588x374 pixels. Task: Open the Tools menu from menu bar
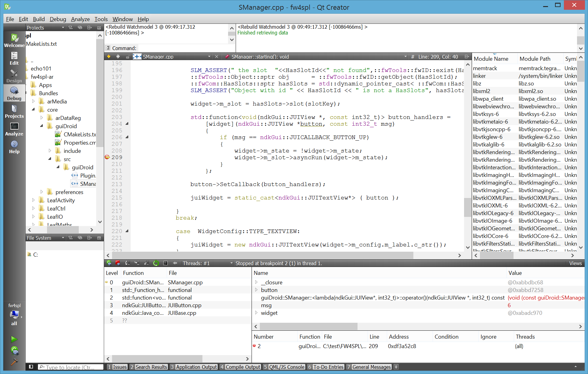click(x=101, y=19)
